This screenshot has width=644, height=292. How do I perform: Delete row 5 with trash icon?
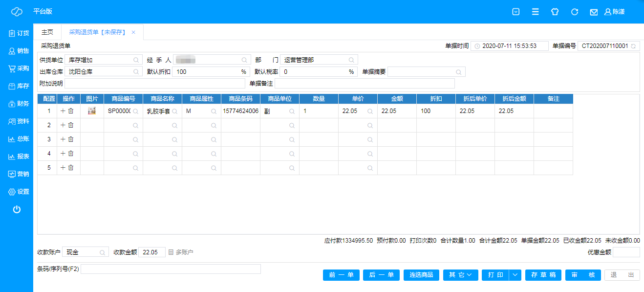[x=71, y=168]
